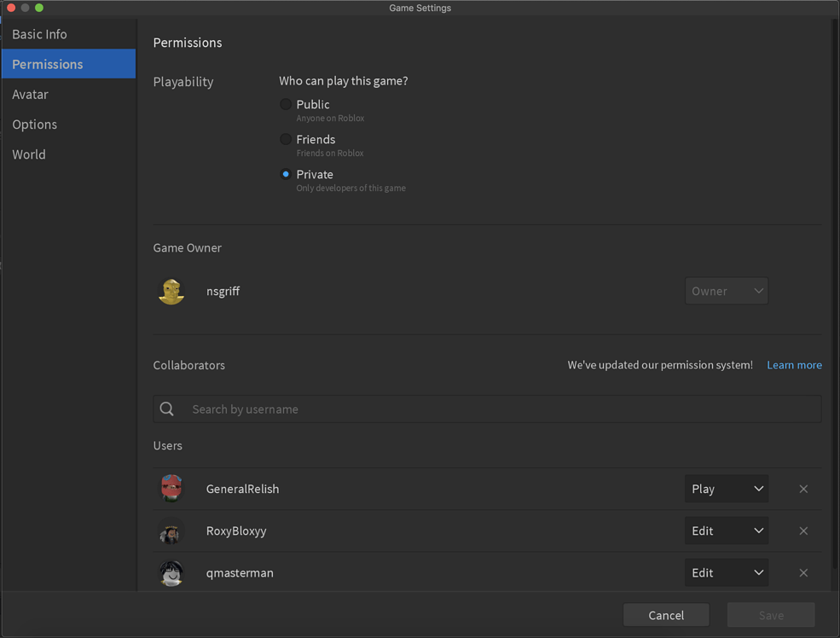Click qmasterman's avatar image
Viewport: 840px width, 638px height.
click(171, 572)
